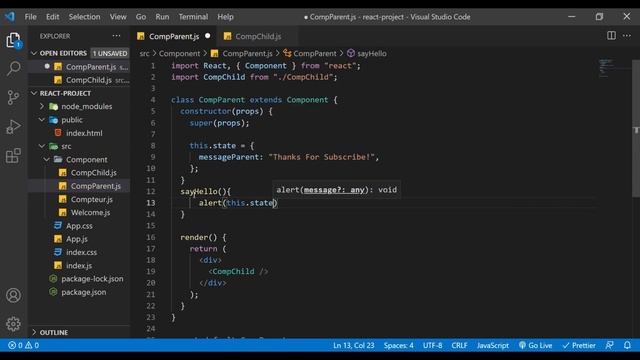640x360 pixels.
Task: Open the File menu
Action: (30, 17)
